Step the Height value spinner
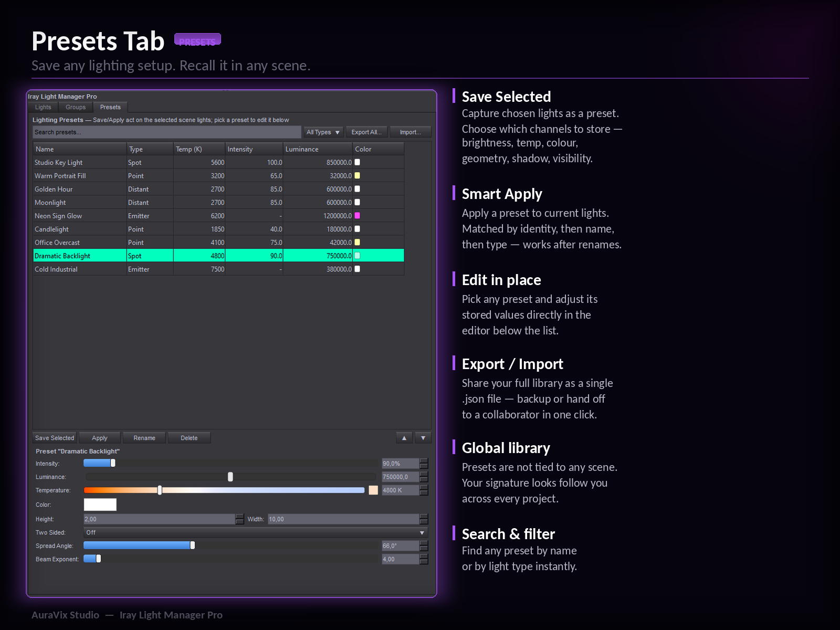840x630 pixels. click(240, 519)
